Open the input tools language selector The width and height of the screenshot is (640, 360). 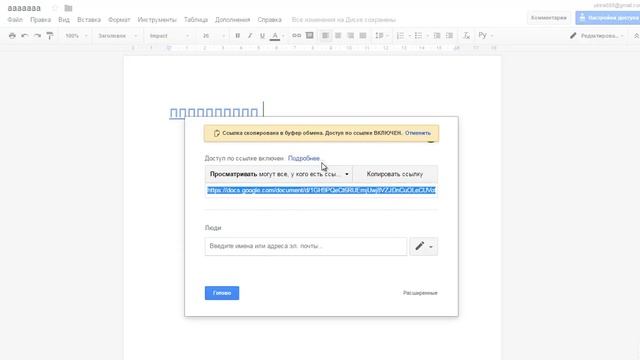[x=485, y=36]
